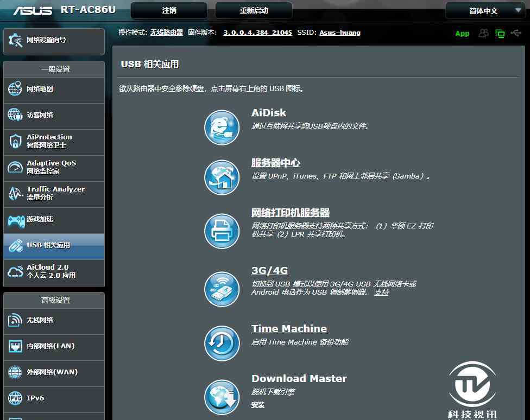Click the 无线路由器 operation mode link
This screenshot has height=420, width=530.
pyautogui.click(x=167, y=33)
